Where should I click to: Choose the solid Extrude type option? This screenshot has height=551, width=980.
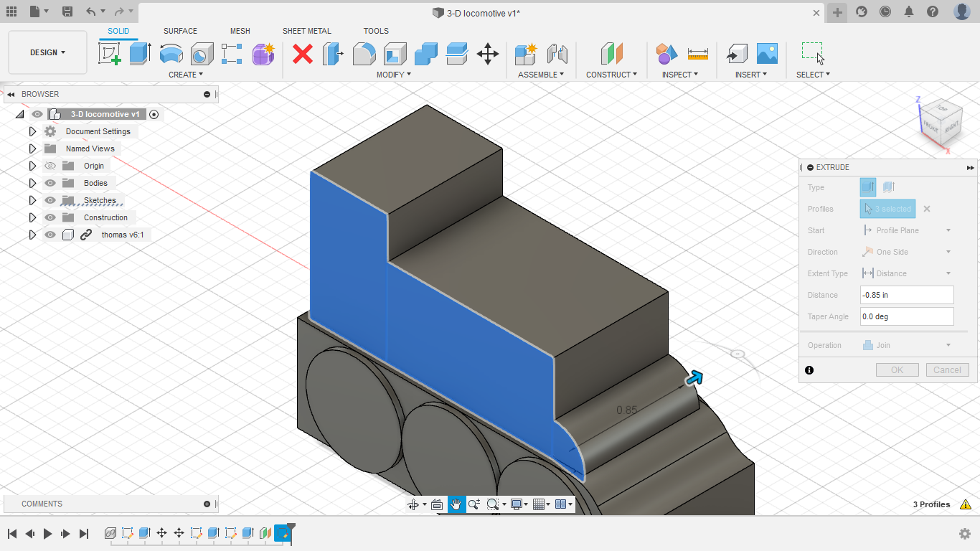868,187
